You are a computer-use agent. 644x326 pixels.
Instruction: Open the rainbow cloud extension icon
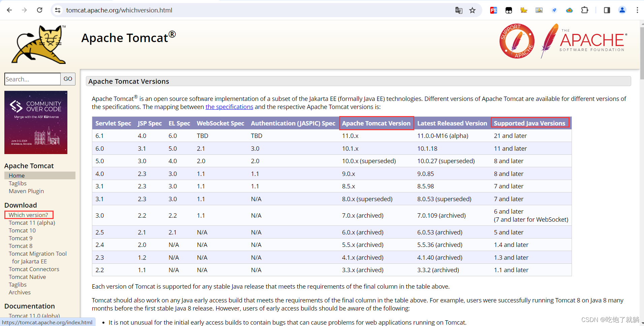click(569, 10)
